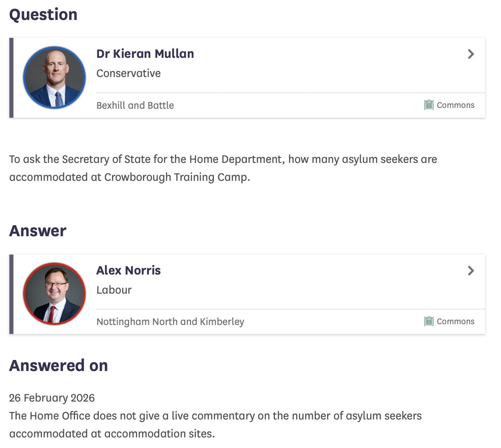The height and width of the screenshot is (448, 501).
Task: Expand the chevron on Kieran Mullan's card
Action: [x=471, y=54]
